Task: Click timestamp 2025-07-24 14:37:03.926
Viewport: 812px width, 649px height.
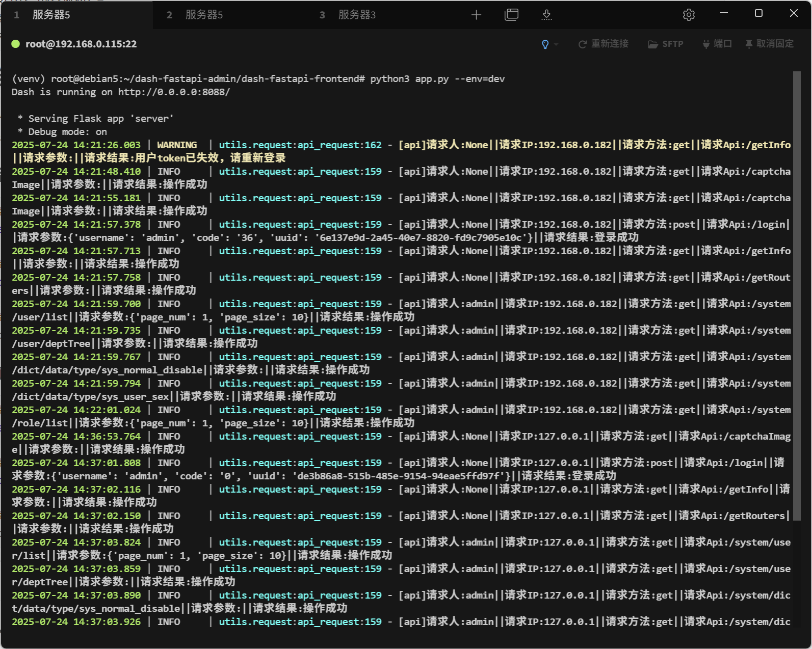Action: (x=76, y=621)
